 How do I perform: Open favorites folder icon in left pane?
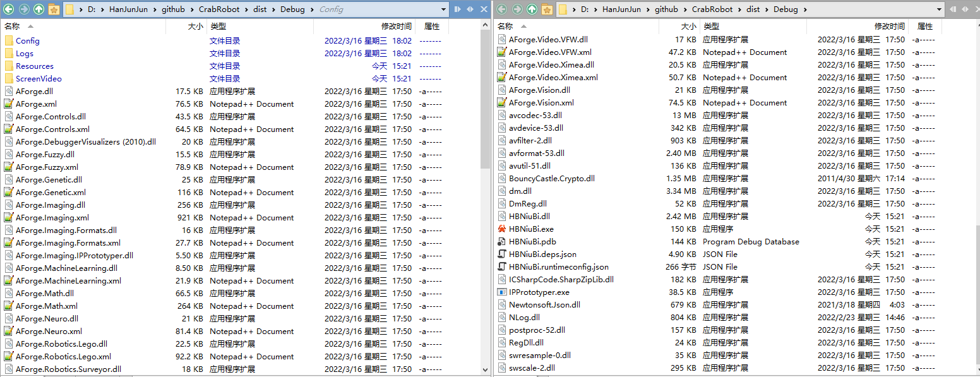(x=54, y=9)
